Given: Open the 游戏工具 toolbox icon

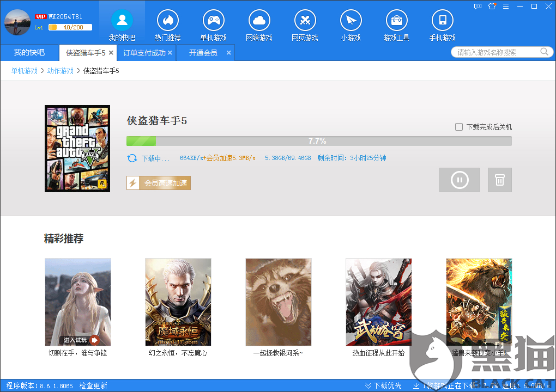Looking at the screenshot, I should pyautogui.click(x=396, y=20).
